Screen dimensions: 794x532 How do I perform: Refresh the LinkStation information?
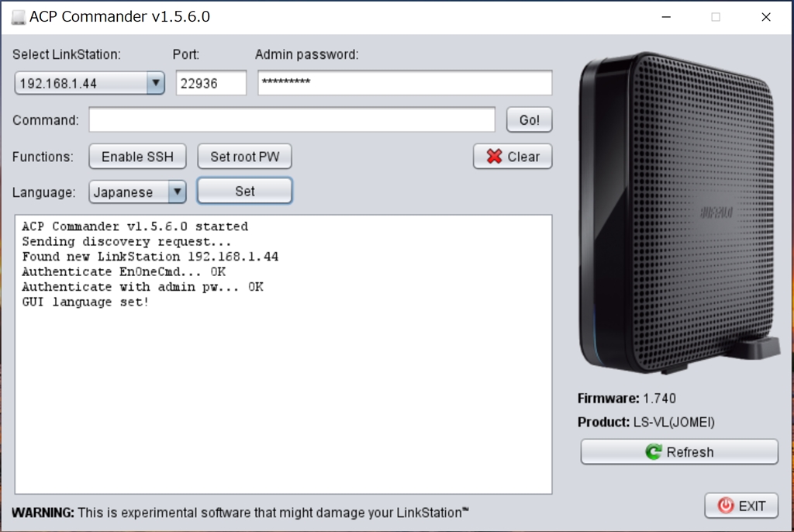point(679,452)
